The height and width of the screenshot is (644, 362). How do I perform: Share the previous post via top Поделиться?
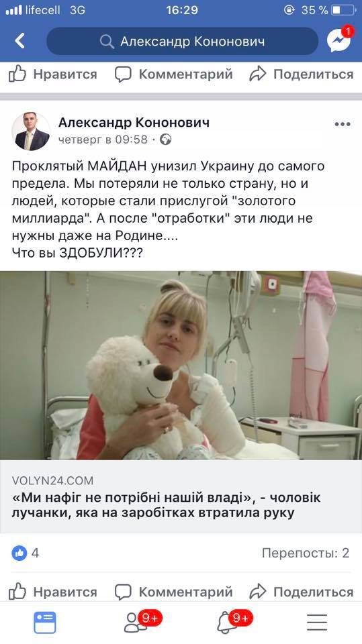(x=301, y=74)
